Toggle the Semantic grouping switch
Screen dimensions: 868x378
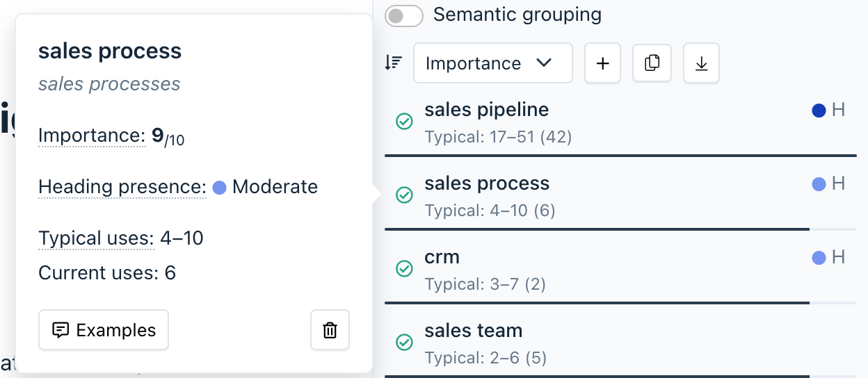404,16
